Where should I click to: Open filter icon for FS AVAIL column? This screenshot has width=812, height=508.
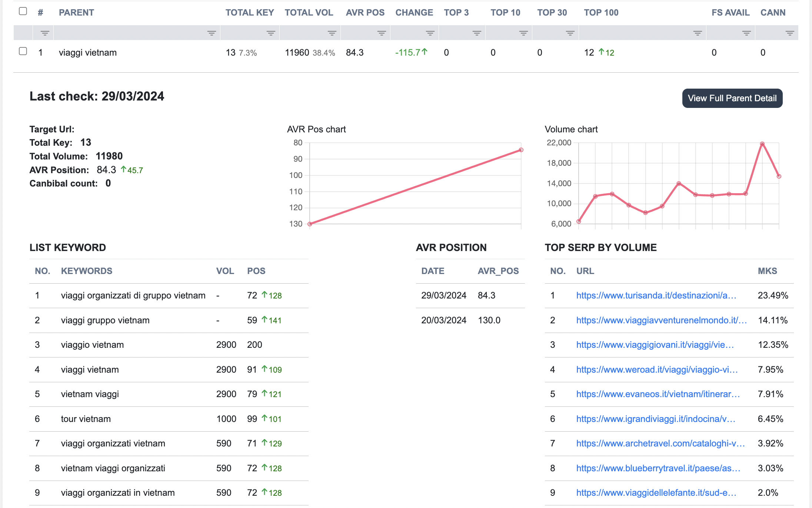746,33
